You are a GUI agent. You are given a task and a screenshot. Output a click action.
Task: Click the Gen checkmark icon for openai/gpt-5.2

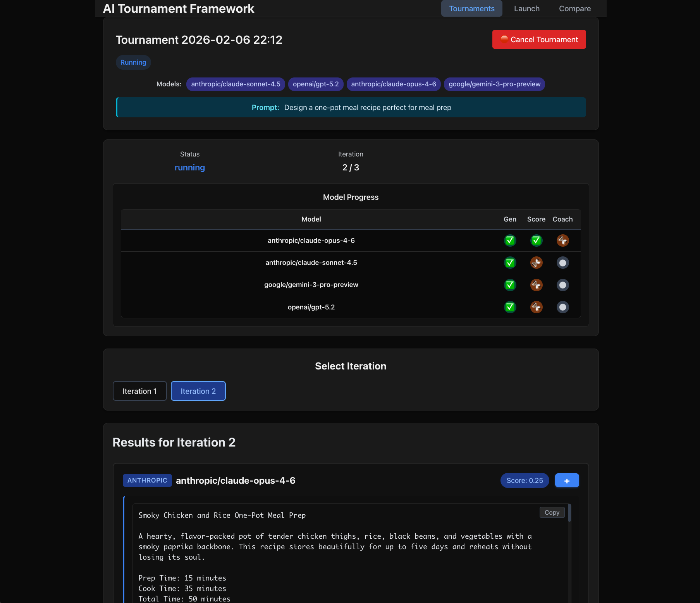pos(510,307)
